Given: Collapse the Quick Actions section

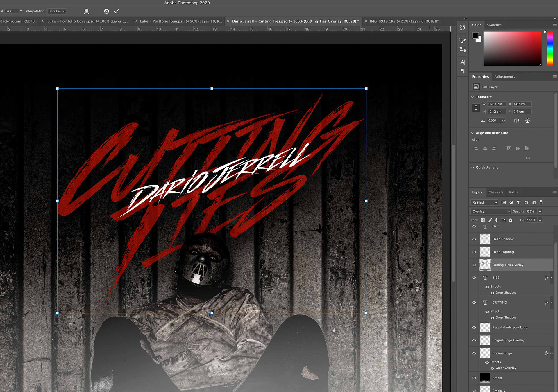Looking at the screenshot, I should [x=473, y=168].
